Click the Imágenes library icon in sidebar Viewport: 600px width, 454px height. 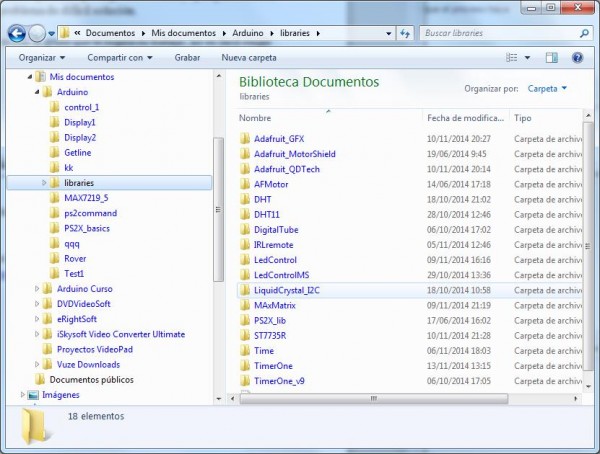pos(33,395)
